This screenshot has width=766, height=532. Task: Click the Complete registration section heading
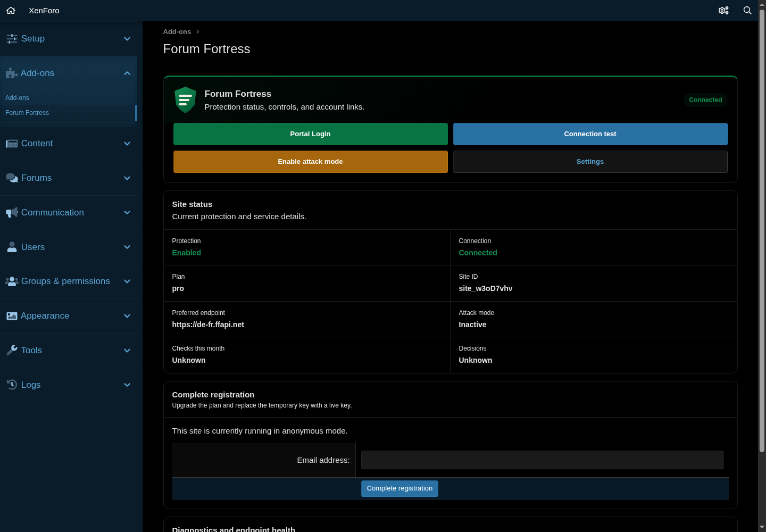click(213, 395)
